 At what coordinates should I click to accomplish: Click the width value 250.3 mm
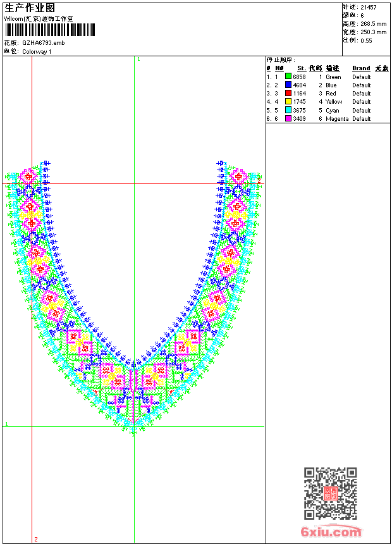(373, 32)
